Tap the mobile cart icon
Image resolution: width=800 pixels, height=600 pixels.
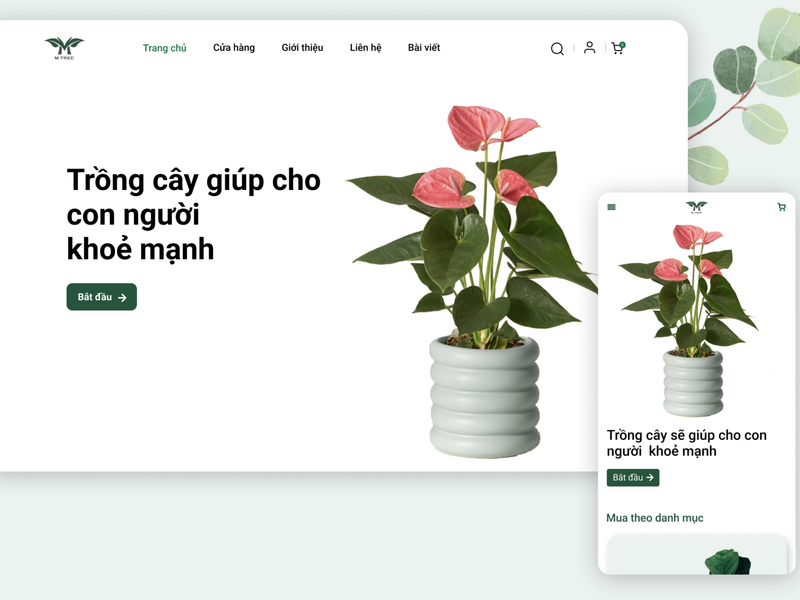point(781,207)
